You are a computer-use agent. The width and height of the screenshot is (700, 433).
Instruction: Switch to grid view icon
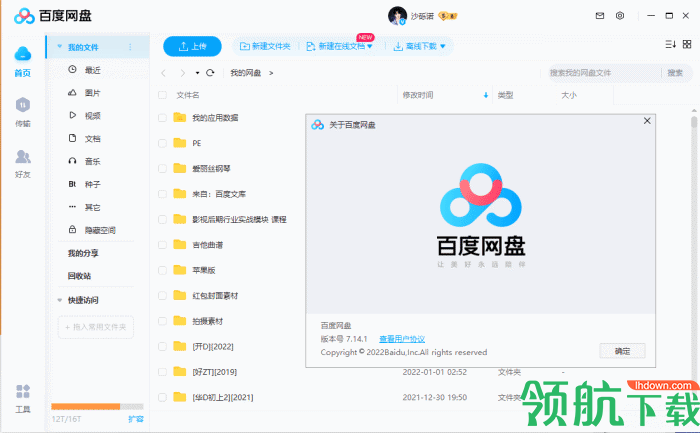pos(687,44)
